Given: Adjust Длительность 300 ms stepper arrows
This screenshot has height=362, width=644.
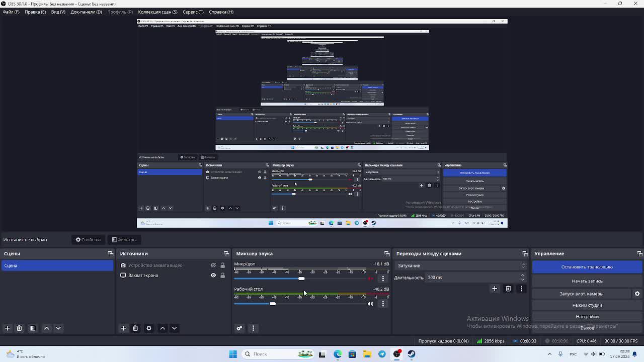Looking at the screenshot, I should (x=523, y=278).
